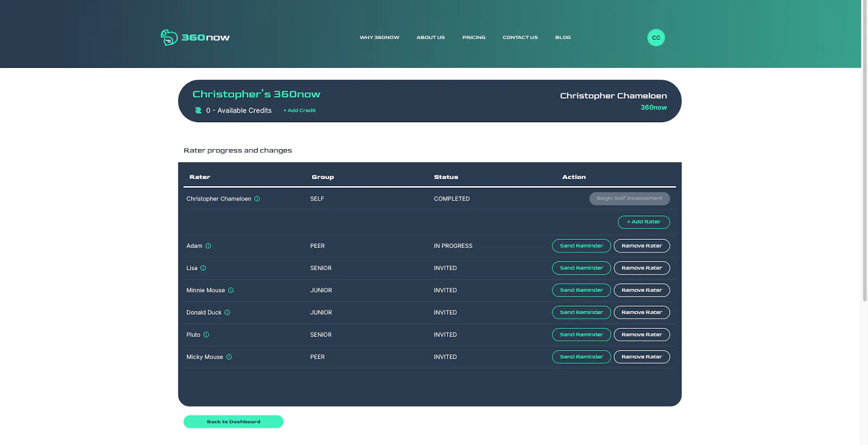Click the credits coin stack icon
This screenshot has width=868, height=445.
pos(198,110)
